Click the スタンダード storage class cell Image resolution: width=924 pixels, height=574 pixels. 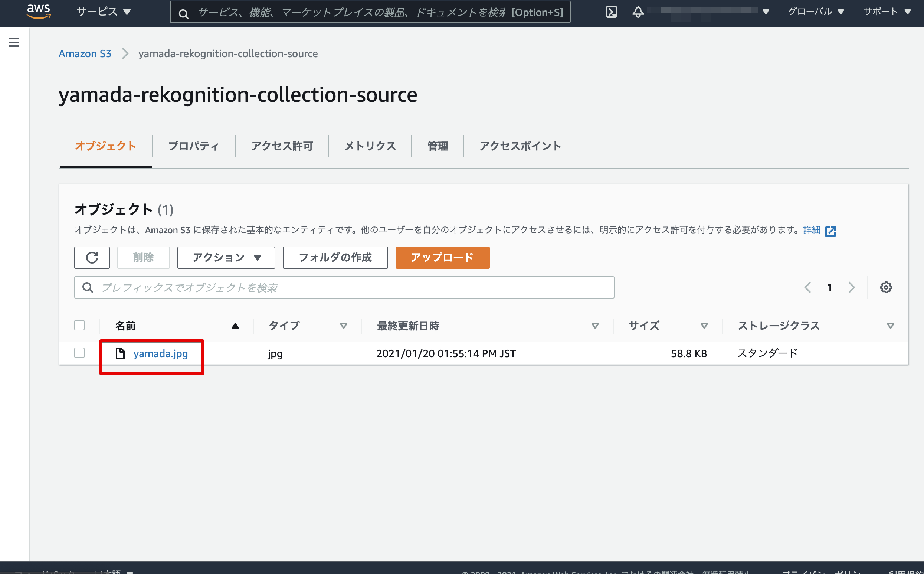(x=767, y=353)
